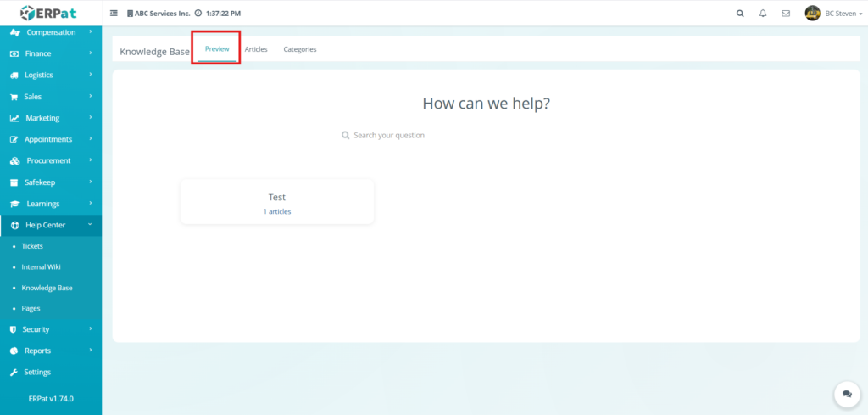Open the BC Steven user dropdown
The width and height of the screenshot is (868, 415).
point(843,14)
